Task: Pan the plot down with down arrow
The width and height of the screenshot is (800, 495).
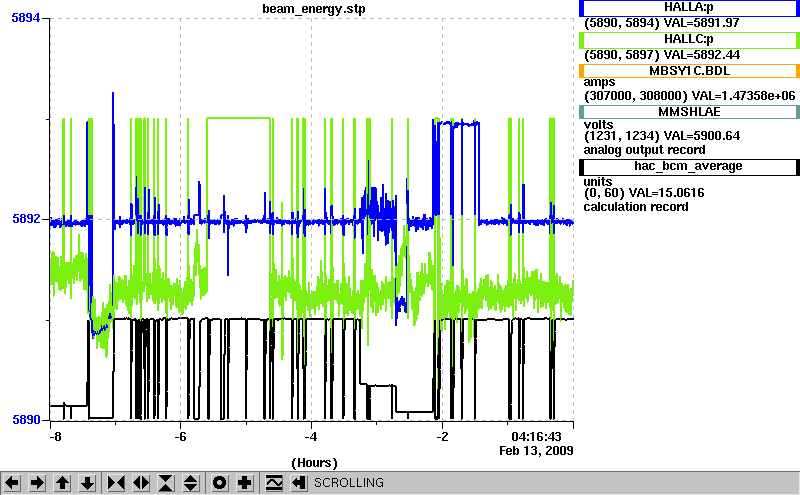Action: pos(88,482)
